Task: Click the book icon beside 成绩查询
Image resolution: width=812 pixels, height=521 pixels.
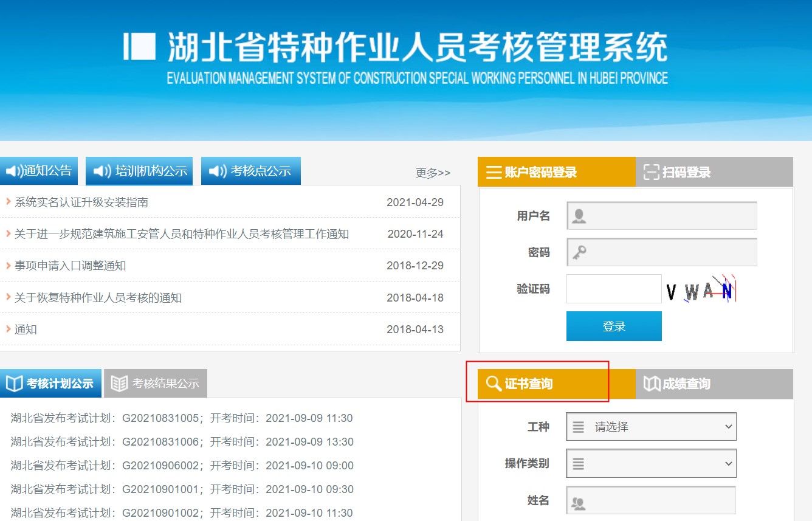Action: click(652, 384)
